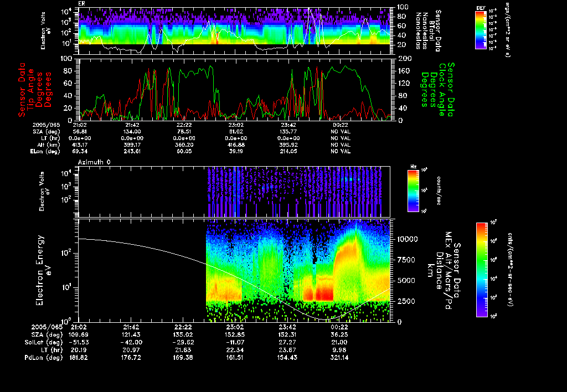This screenshot has width=567, height=392.
Task: Select SZA value 78.51
Action: point(184,132)
